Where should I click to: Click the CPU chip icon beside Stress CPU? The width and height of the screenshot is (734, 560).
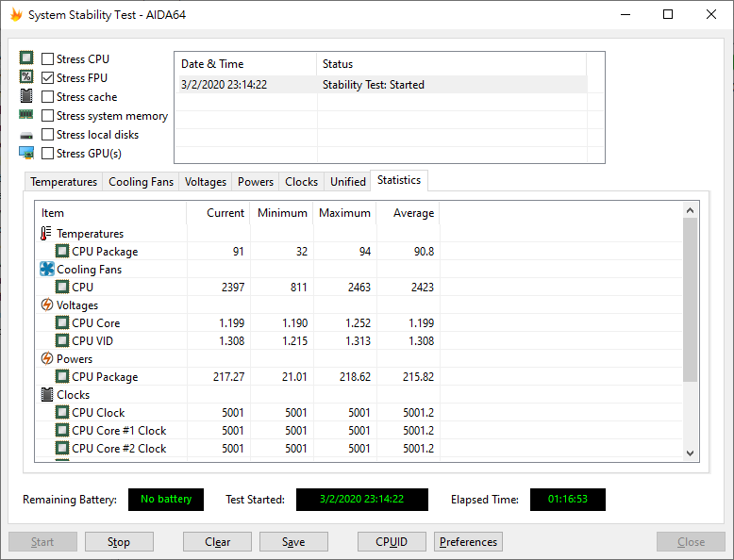point(26,58)
